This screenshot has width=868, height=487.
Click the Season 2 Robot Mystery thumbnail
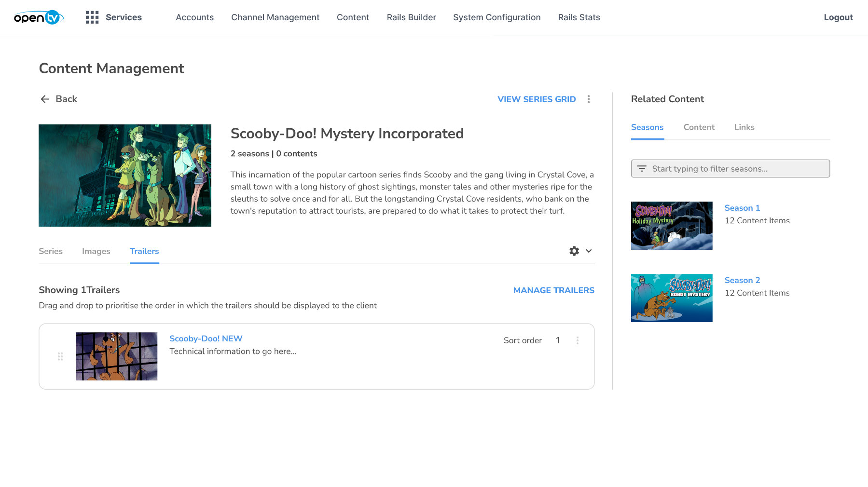tap(672, 298)
